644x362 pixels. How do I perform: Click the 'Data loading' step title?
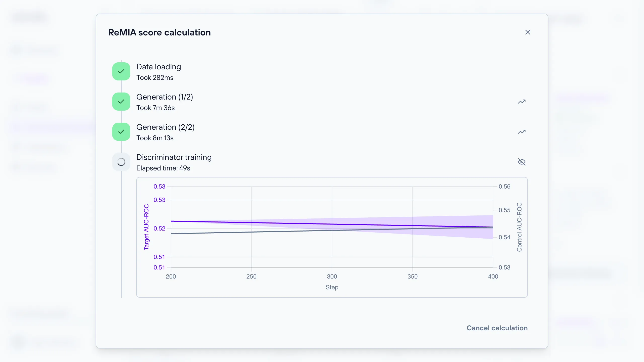(x=158, y=67)
